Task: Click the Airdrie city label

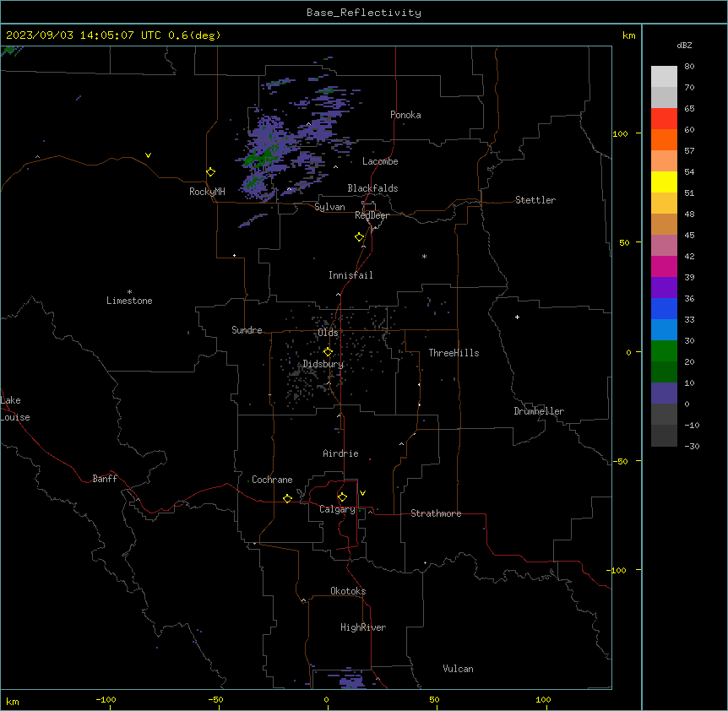Action: 340,453
